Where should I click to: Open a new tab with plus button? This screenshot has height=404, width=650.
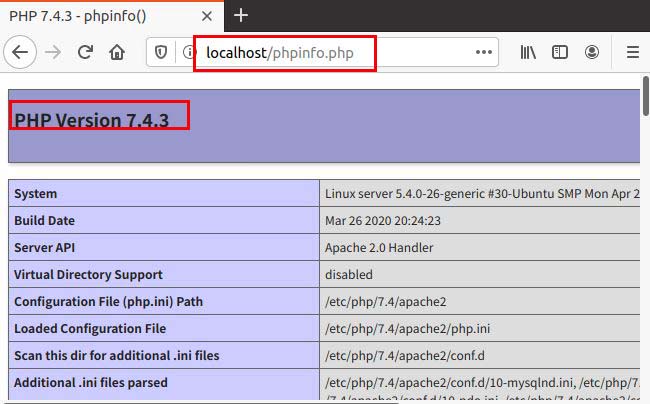click(241, 16)
